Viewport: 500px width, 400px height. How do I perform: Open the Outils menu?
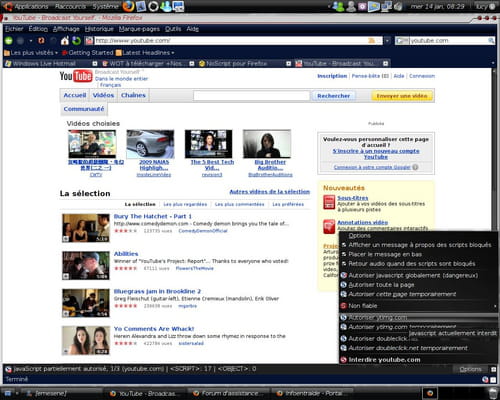click(x=173, y=29)
